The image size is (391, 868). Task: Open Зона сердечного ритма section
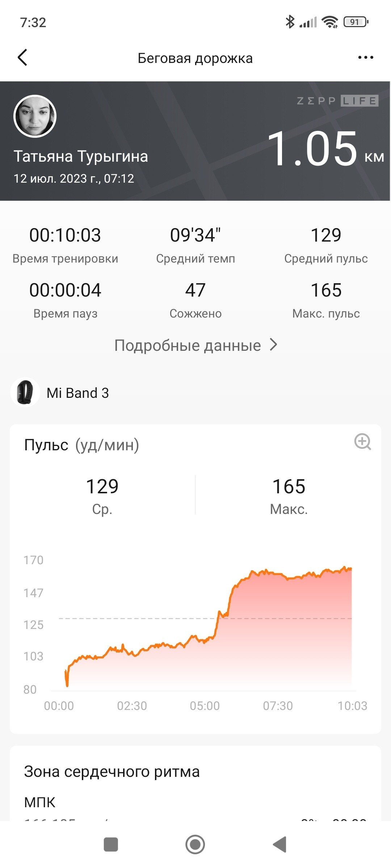[112, 771]
